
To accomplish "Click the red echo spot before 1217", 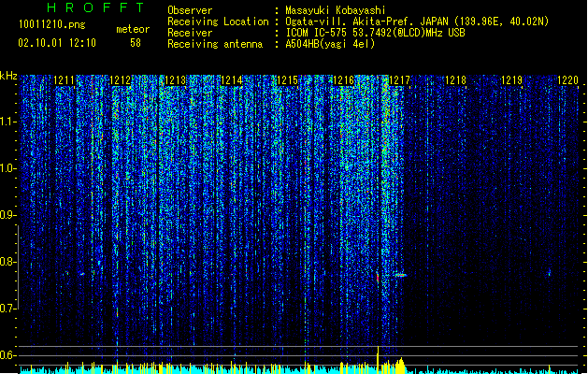I will pyautogui.click(x=378, y=278).
